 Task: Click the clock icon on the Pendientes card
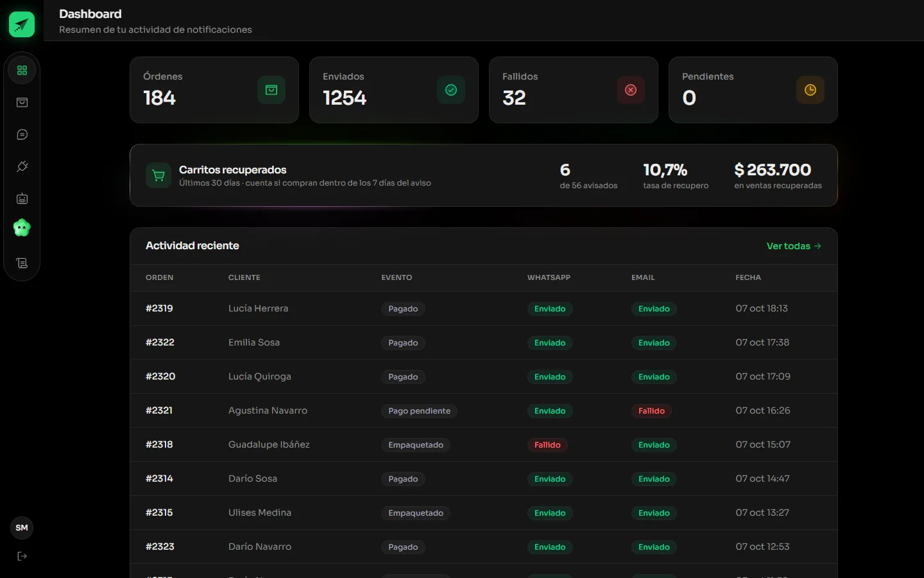pyautogui.click(x=810, y=90)
